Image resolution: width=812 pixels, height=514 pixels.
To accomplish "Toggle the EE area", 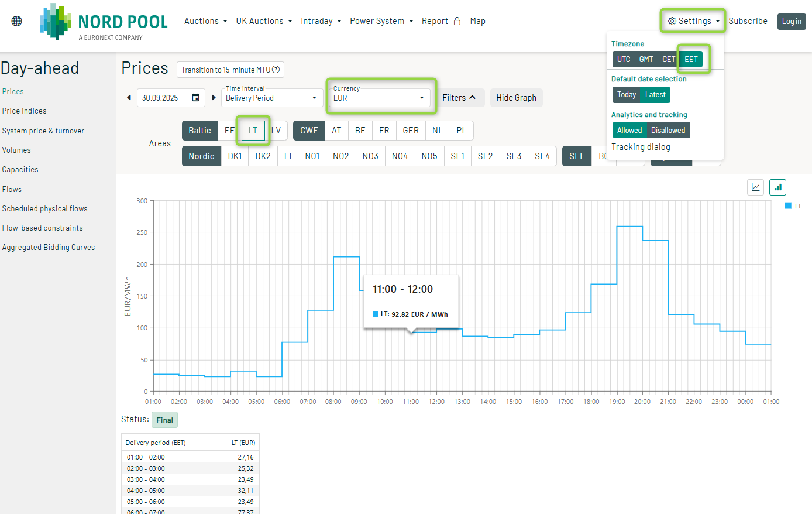I will (229, 131).
